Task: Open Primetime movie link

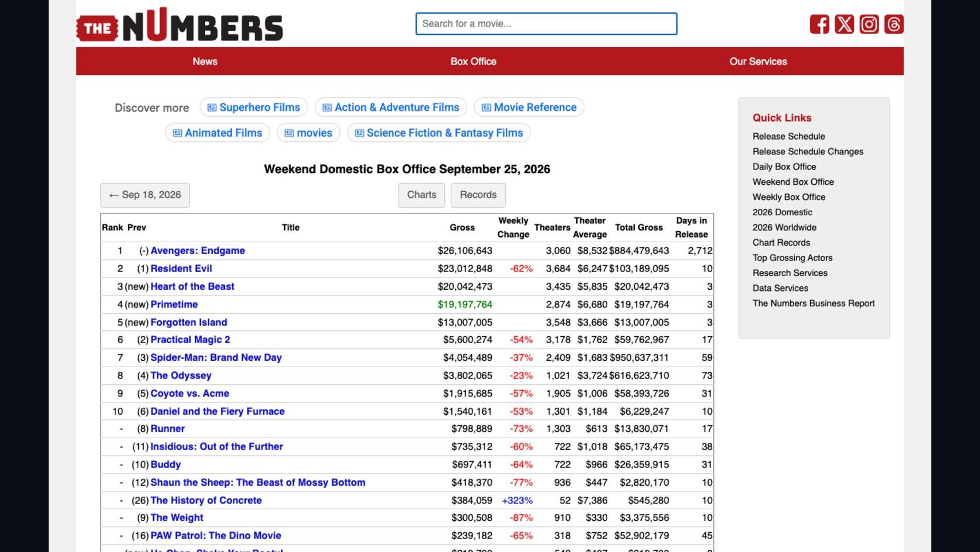Action: pos(174,304)
